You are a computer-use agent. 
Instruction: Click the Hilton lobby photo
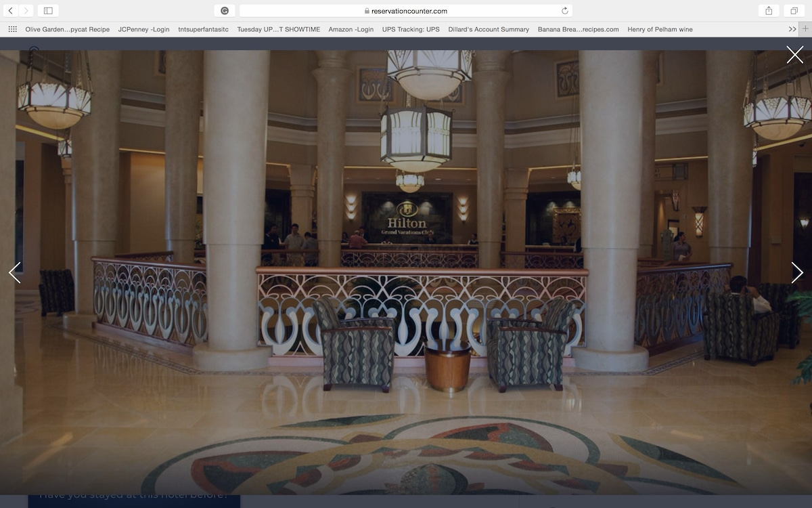406,272
